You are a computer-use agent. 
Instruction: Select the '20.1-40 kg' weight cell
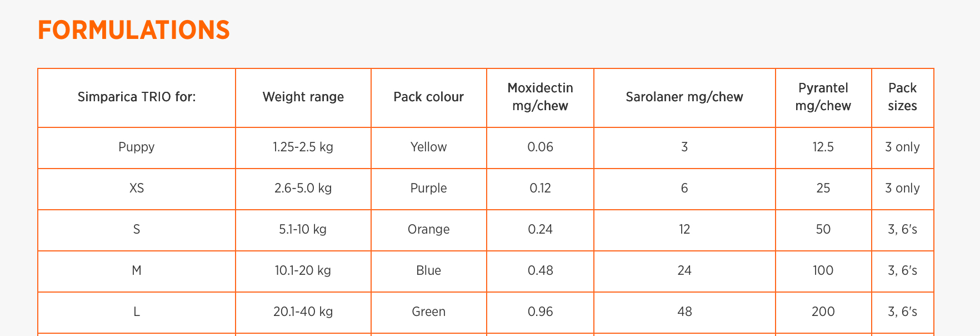[x=303, y=312]
